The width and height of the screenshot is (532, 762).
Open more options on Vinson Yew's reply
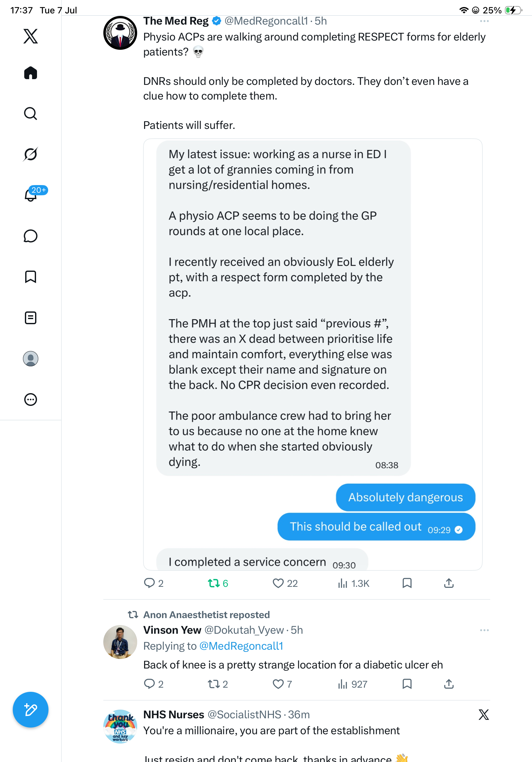[484, 630]
